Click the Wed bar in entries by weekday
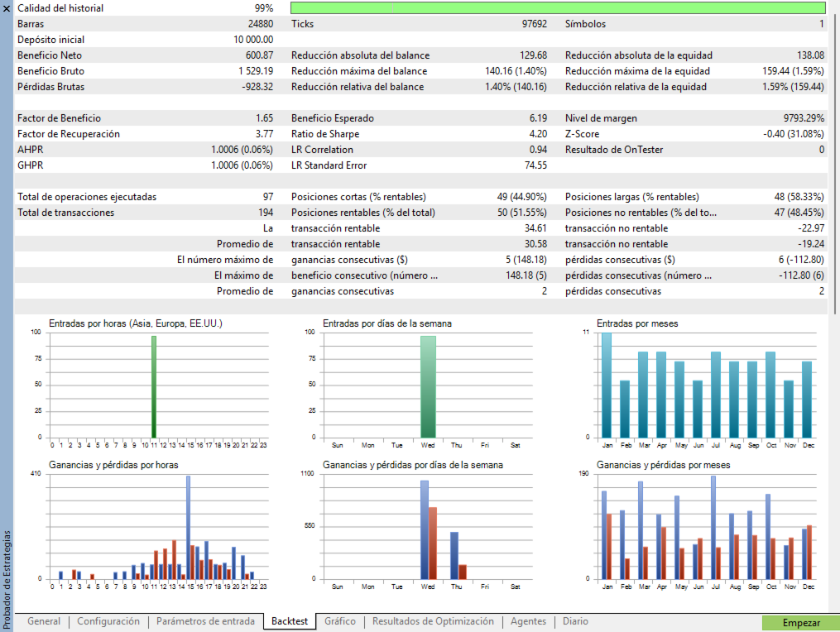Viewport: 840px width, 632px height. pyautogui.click(x=428, y=386)
